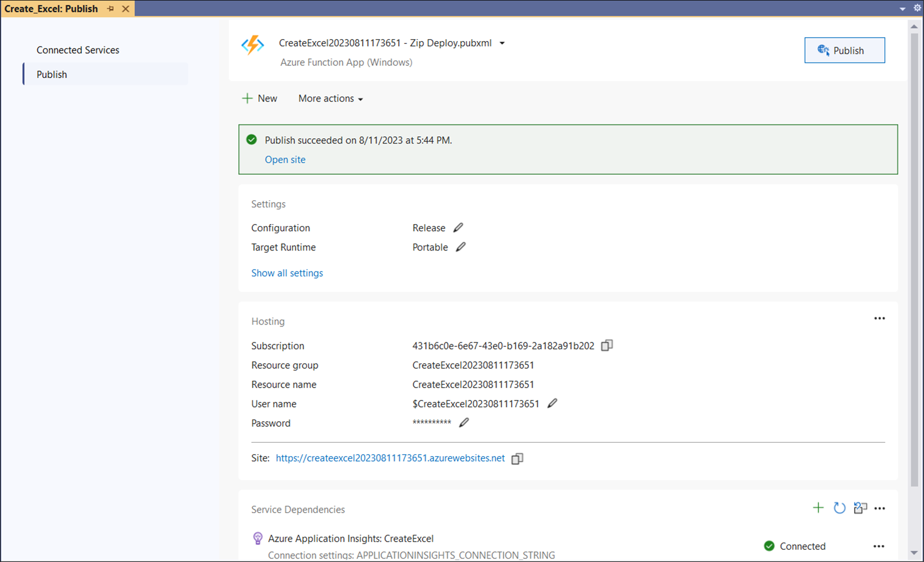The image size is (924, 562).
Task: Refresh the Service Dependencies list
Action: (839, 508)
